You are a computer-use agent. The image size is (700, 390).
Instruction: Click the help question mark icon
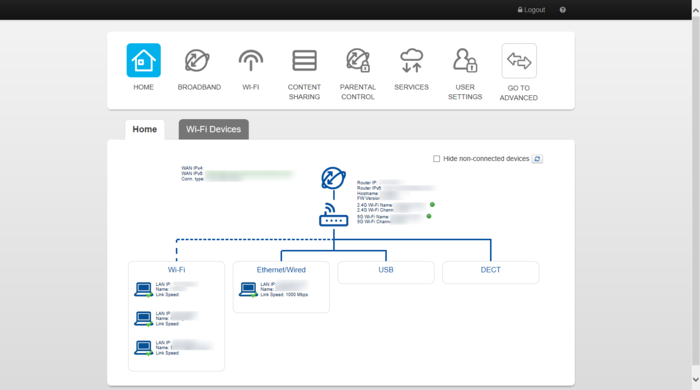562,10
